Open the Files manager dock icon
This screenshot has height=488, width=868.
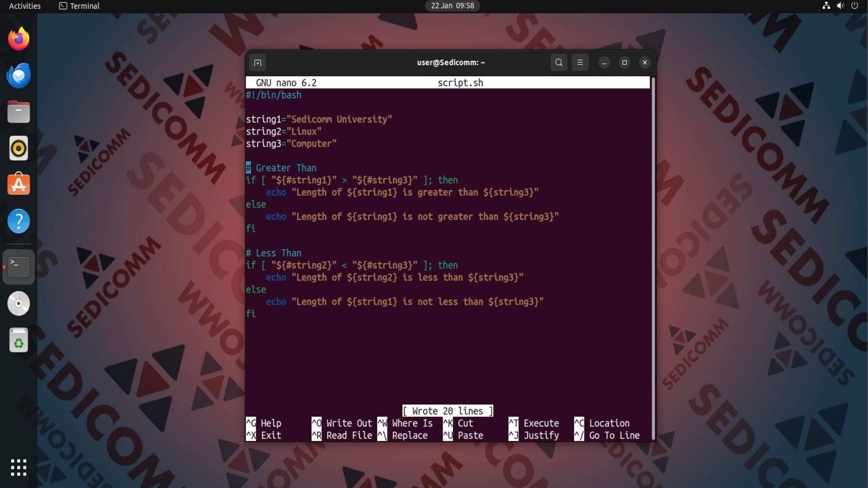(19, 112)
